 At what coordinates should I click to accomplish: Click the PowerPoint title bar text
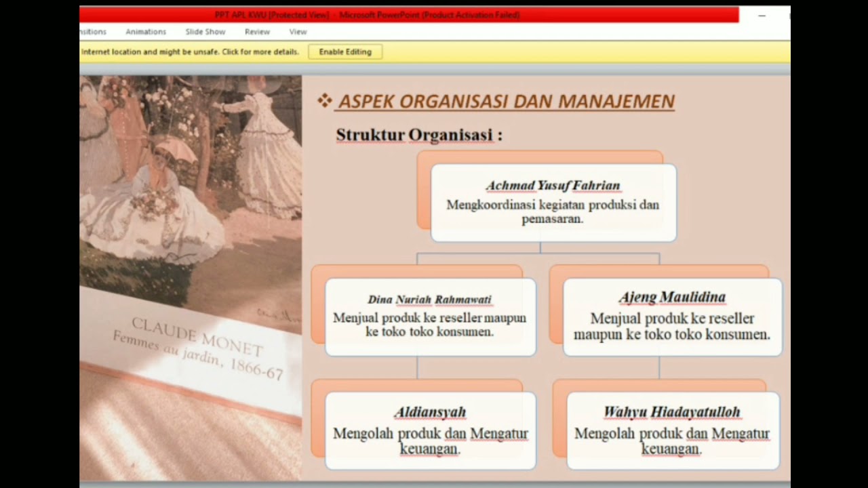pyautogui.click(x=367, y=15)
